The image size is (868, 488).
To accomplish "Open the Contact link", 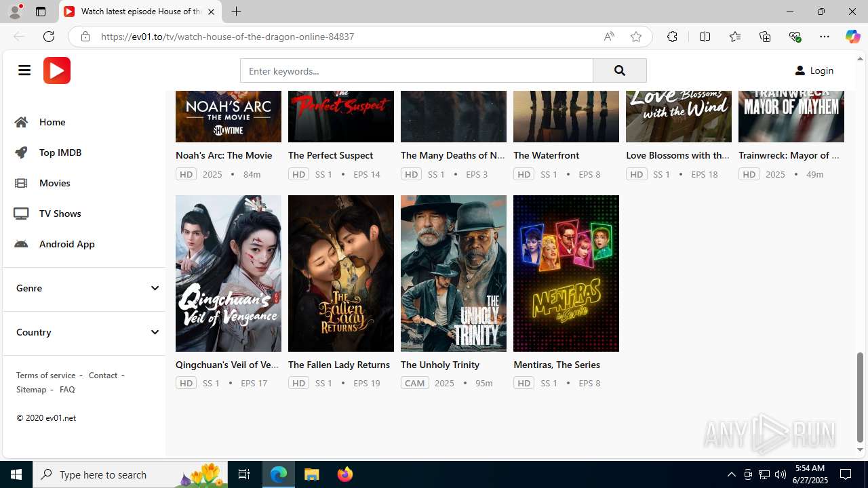I will coord(103,375).
